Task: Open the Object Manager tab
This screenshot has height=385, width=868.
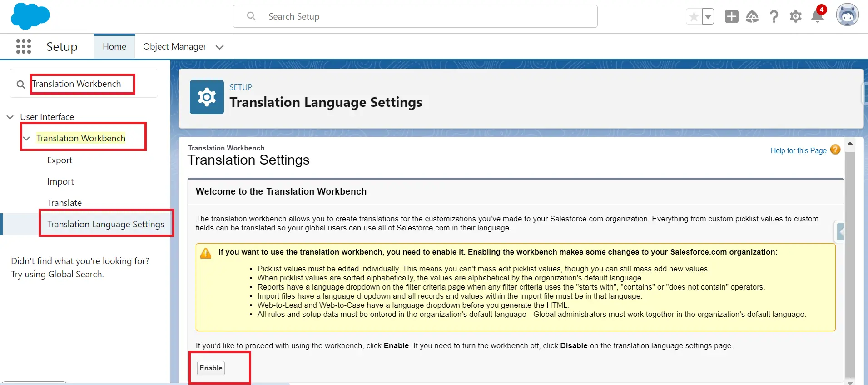Action: click(x=174, y=47)
